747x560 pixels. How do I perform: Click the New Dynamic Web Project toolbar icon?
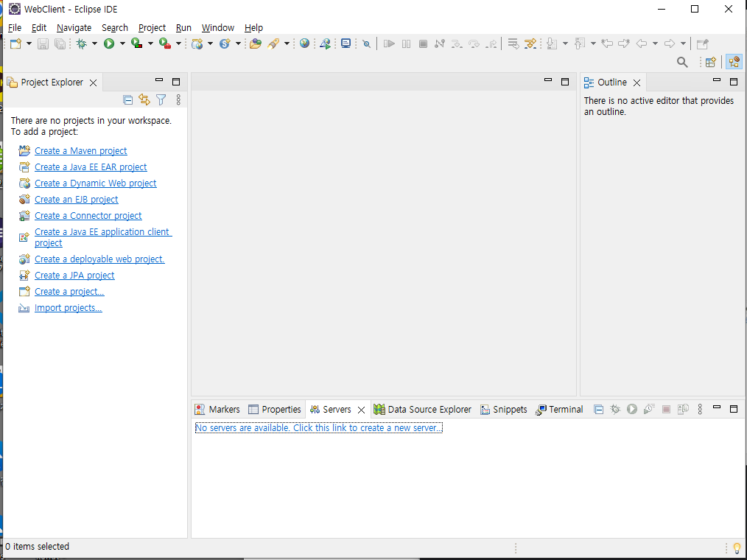tap(197, 44)
